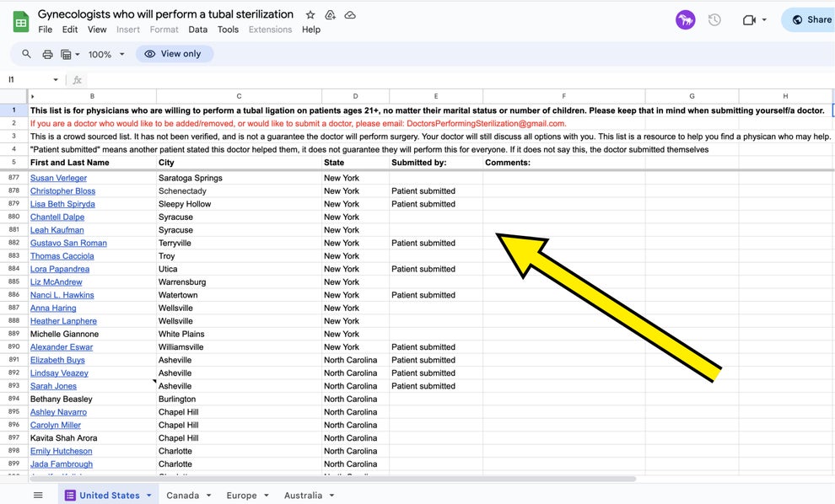Check the cloud document status icon
Viewport: 835px width, 504px height.
tap(350, 15)
